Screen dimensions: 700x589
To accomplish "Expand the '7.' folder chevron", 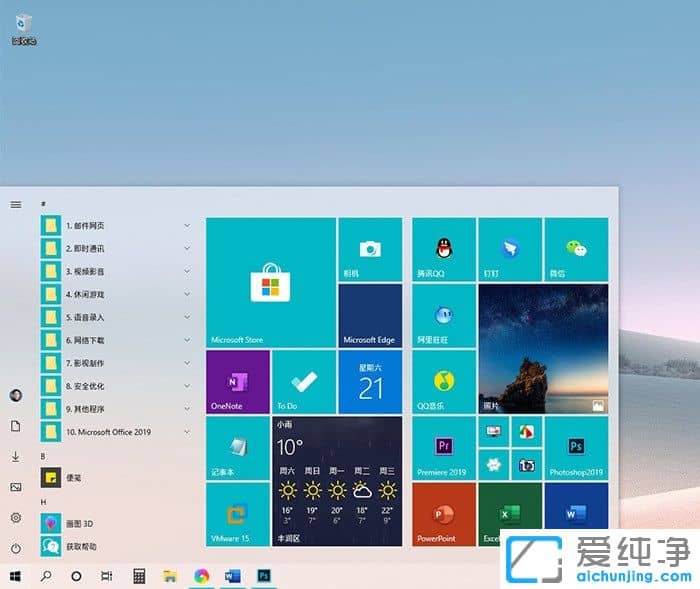I will [188, 363].
